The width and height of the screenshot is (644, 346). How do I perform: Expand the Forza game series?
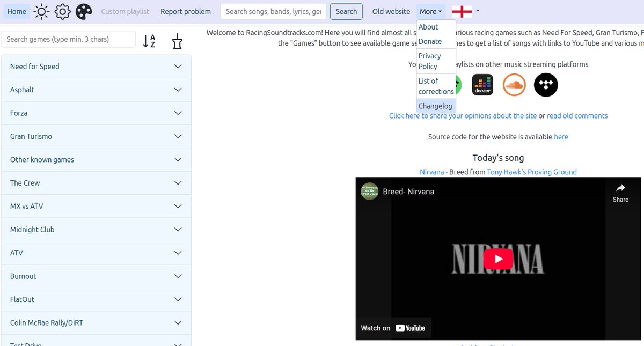[96, 113]
